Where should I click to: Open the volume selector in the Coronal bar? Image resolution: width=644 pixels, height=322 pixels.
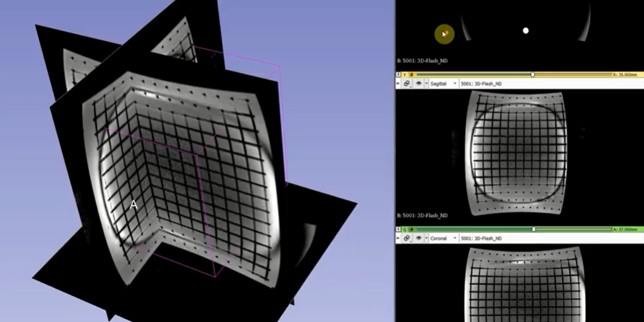point(481,239)
